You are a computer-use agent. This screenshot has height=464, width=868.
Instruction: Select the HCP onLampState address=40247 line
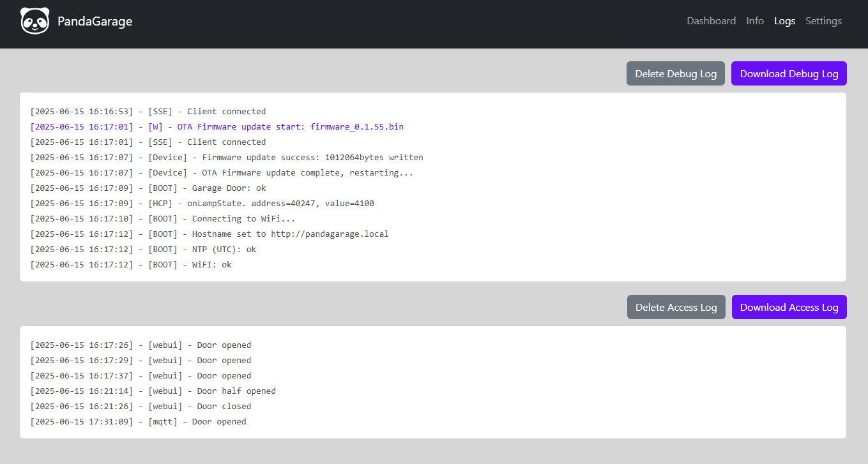click(x=202, y=204)
